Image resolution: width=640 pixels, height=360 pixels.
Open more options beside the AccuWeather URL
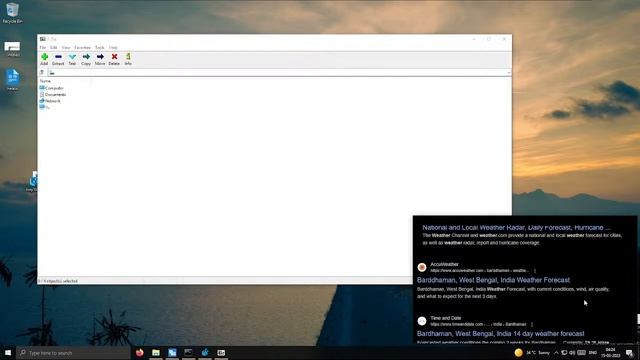pyautogui.click(x=535, y=271)
